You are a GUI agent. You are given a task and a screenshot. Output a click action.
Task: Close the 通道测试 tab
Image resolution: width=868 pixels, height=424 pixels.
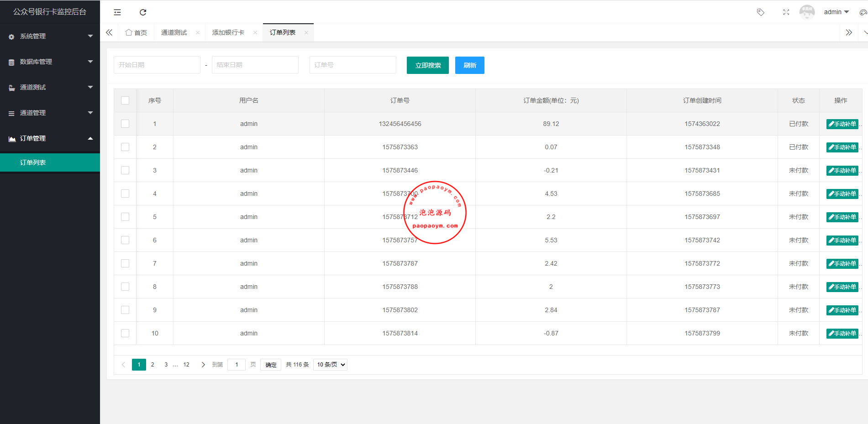tap(198, 32)
